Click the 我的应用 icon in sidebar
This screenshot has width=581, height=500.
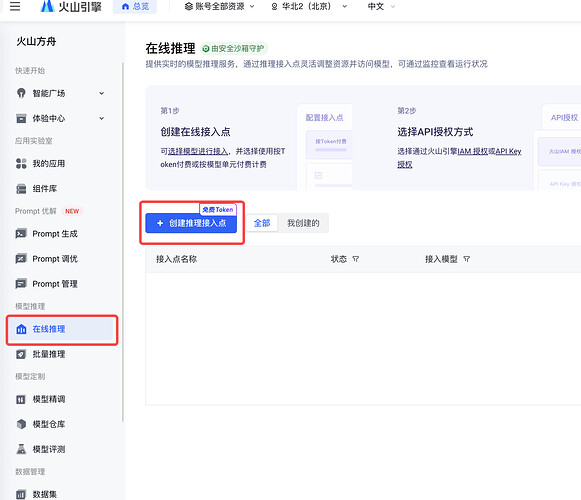[x=21, y=163]
